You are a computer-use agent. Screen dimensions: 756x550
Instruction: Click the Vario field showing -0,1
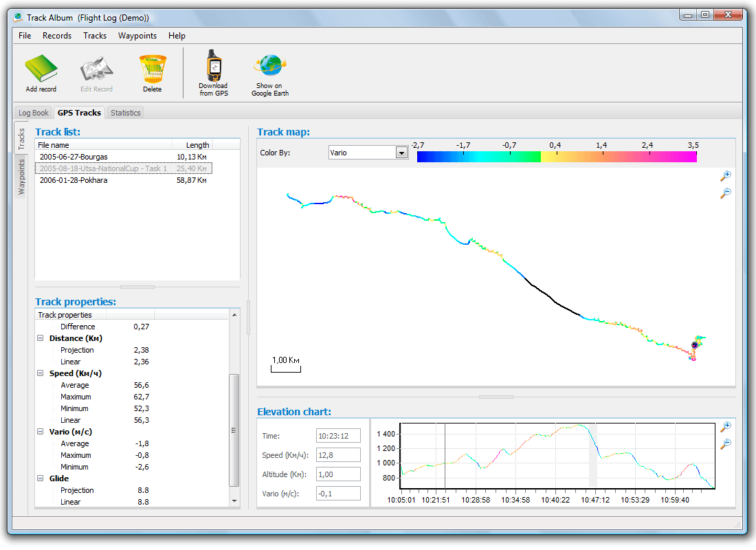point(338,494)
